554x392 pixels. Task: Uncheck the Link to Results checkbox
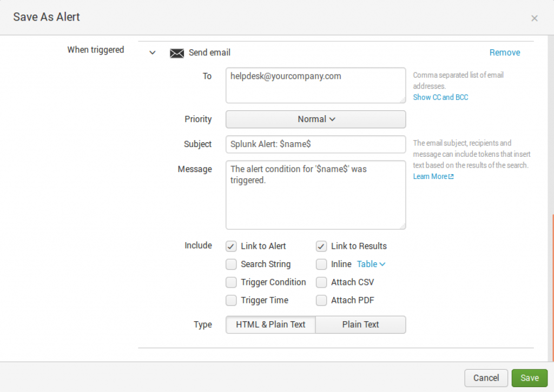322,247
